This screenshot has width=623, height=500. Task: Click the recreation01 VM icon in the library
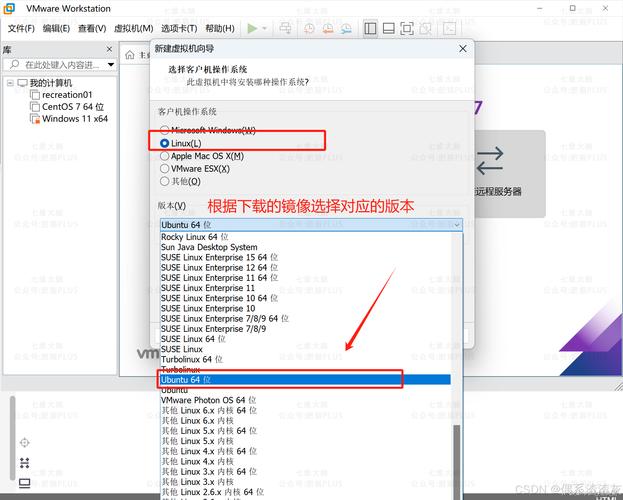tap(35, 95)
